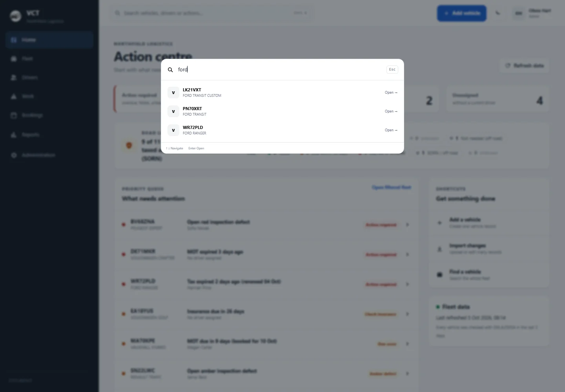Select the vehicle icon beside PN70XRT

tap(173, 111)
